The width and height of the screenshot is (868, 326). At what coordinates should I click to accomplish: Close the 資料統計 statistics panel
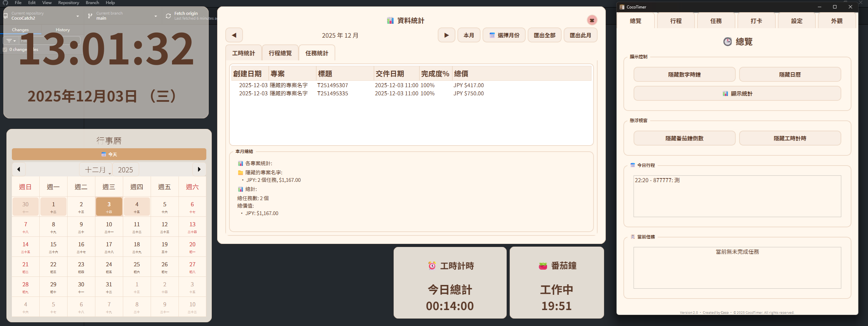(x=592, y=20)
